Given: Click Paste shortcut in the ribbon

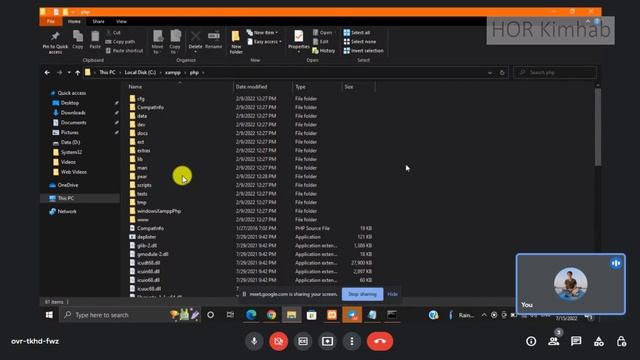Looking at the screenshot, I should [124, 51].
